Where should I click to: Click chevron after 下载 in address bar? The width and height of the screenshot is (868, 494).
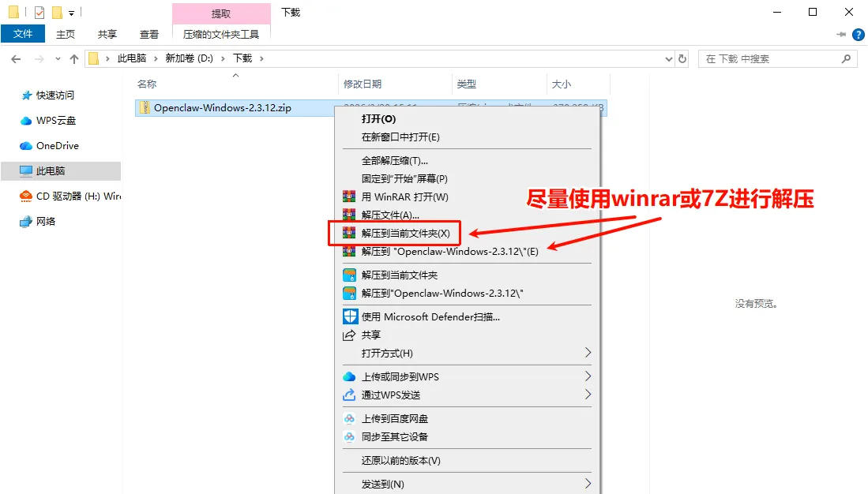pyautogui.click(x=261, y=58)
